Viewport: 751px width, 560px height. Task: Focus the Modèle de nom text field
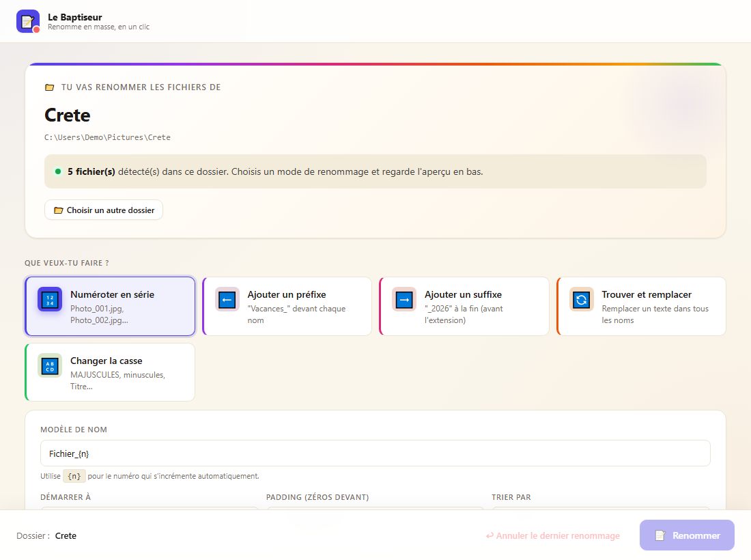375,453
